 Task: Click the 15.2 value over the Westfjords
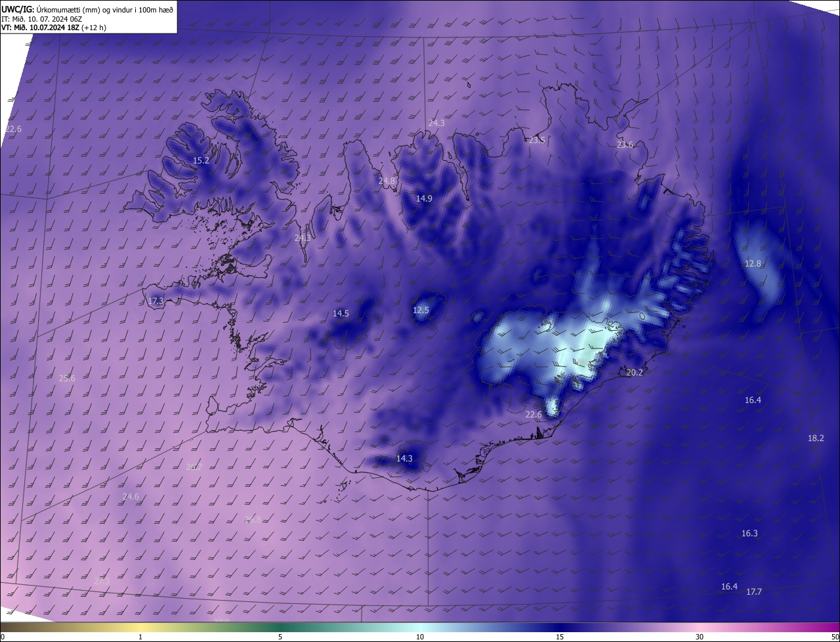click(201, 160)
